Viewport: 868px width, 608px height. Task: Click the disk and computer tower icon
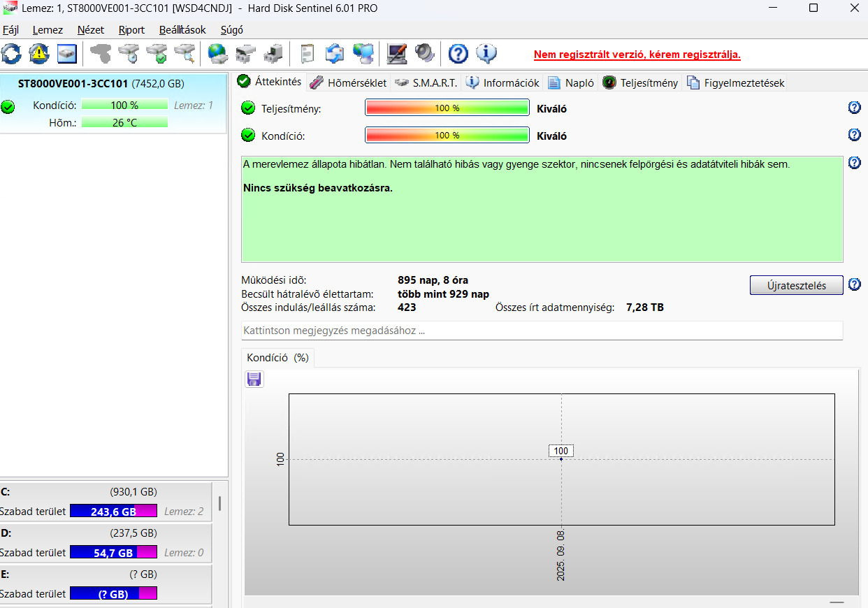(x=273, y=53)
